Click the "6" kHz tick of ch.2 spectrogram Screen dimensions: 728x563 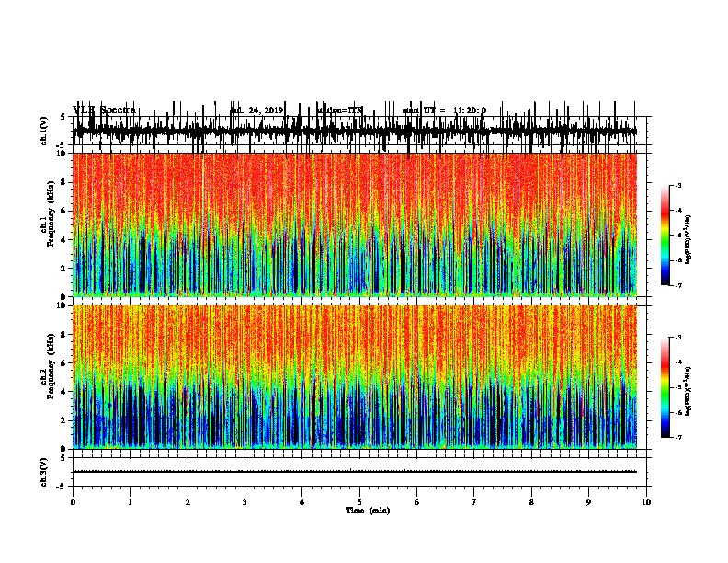[x=63, y=362]
